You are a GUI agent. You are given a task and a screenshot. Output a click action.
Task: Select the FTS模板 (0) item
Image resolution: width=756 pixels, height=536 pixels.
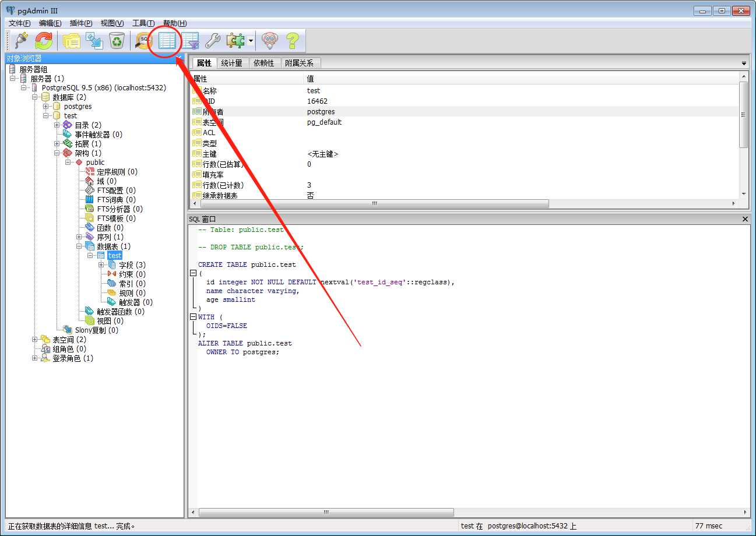116,218
